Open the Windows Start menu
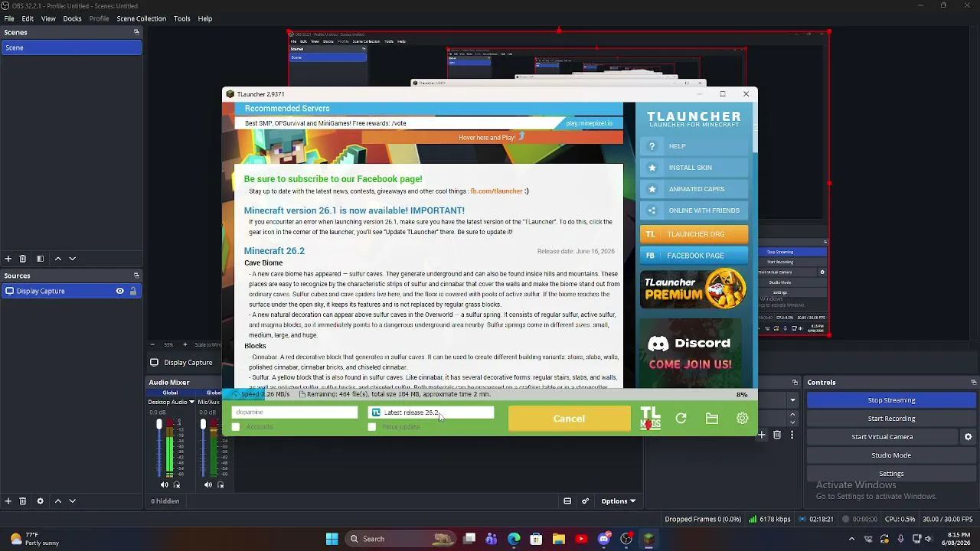980x551 pixels. 332,539
